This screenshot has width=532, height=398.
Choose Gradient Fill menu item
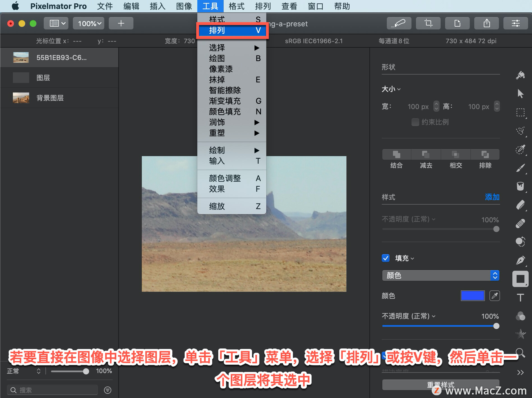pyautogui.click(x=232, y=101)
